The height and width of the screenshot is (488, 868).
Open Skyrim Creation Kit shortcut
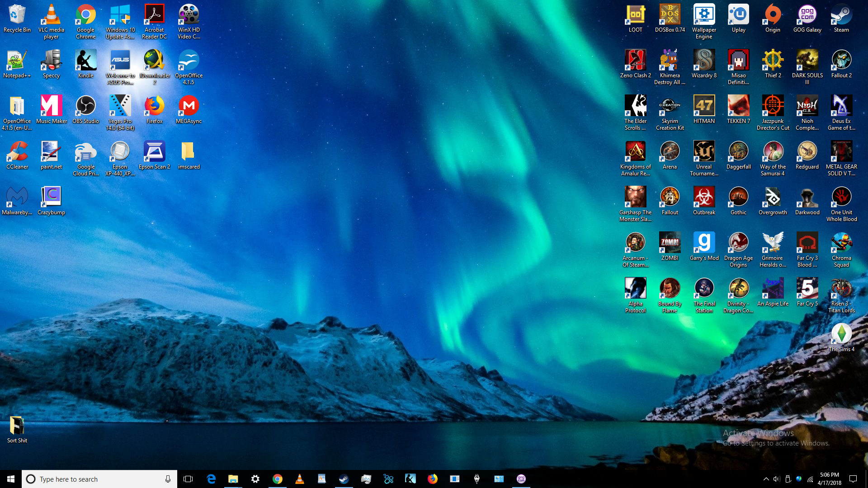point(670,113)
